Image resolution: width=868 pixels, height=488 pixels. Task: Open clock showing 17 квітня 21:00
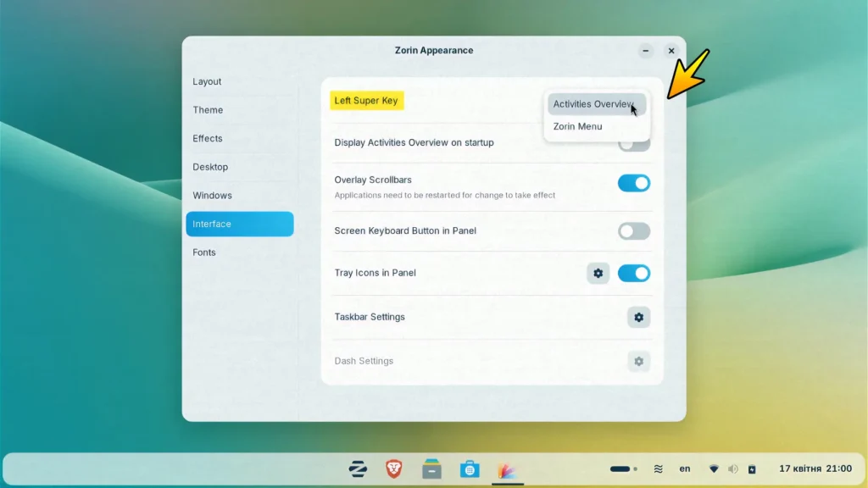point(815,469)
